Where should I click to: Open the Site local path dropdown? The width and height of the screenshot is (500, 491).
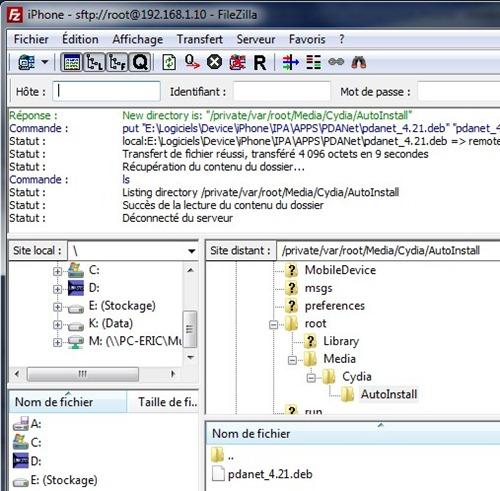(x=191, y=251)
